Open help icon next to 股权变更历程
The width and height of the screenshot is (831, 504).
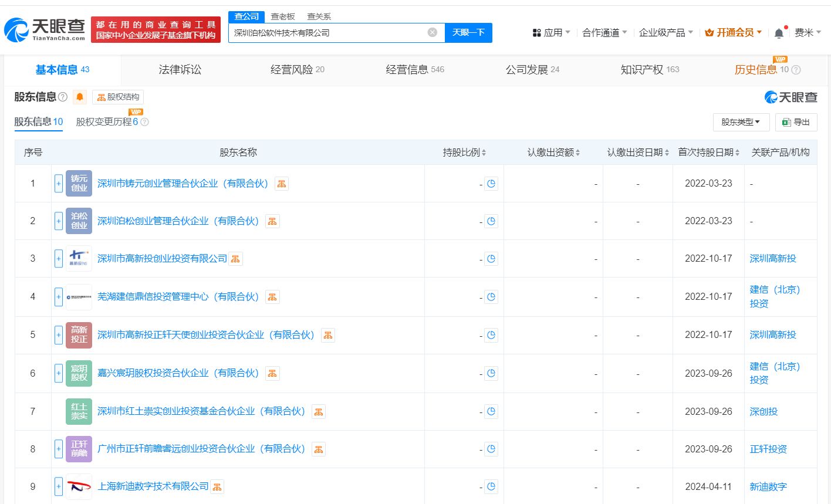[144, 122]
